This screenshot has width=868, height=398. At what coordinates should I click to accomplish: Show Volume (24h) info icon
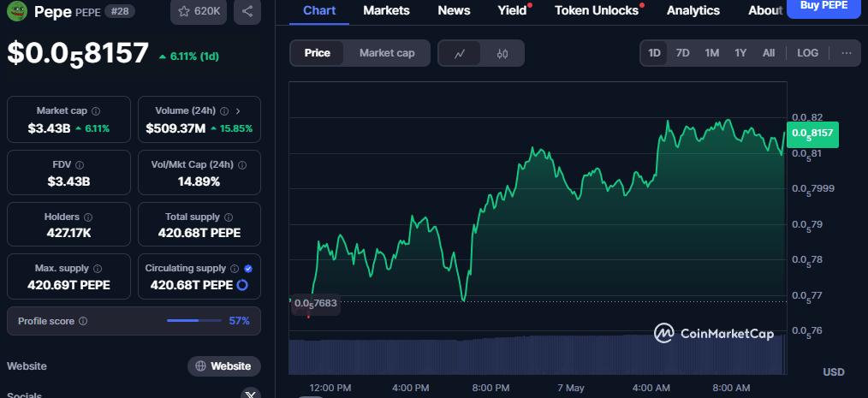(224, 111)
